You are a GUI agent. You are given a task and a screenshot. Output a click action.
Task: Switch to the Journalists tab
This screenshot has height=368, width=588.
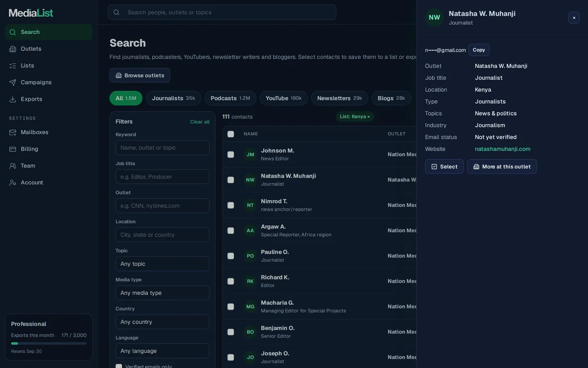pyautogui.click(x=174, y=98)
